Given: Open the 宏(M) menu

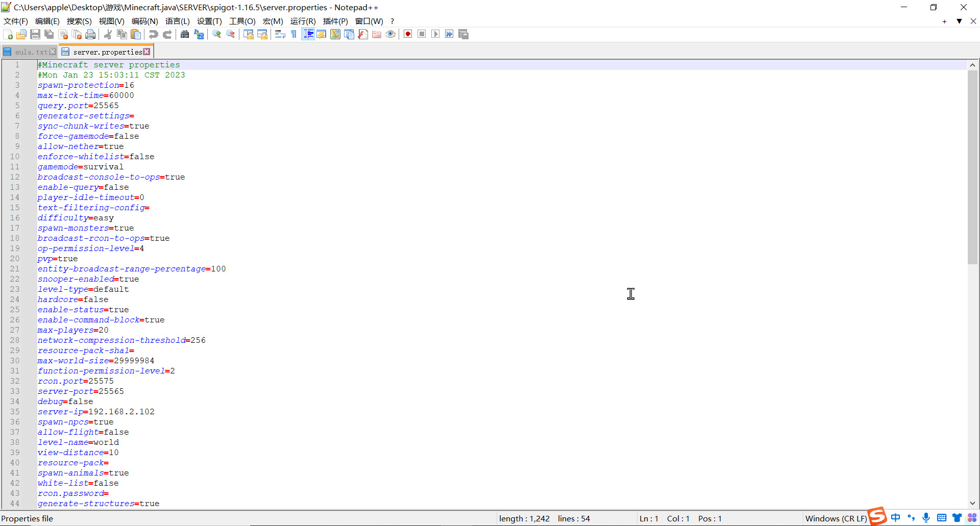Looking at the screenshot, I should pyautogui.click(x=273, y=21).
